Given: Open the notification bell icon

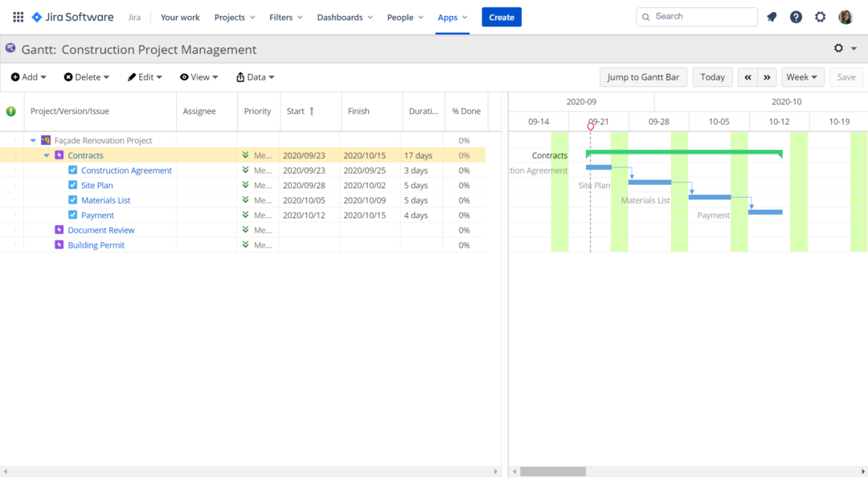Looking at the screenshot, I should coord(772,16).
